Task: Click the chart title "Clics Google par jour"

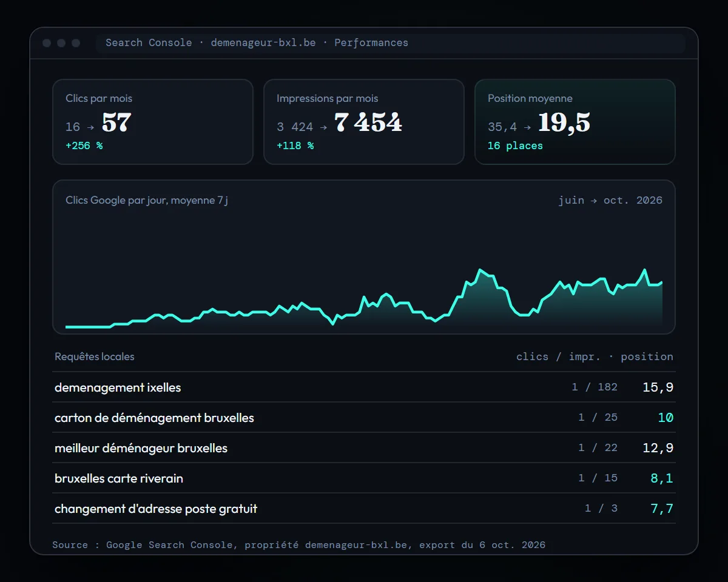Action: [147, 200]
